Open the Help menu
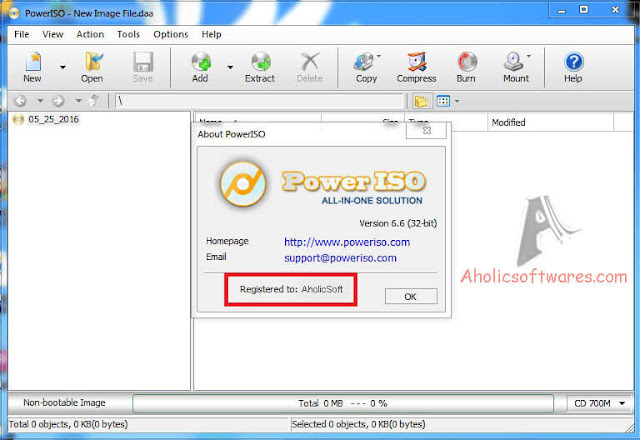 coord(211,34)
